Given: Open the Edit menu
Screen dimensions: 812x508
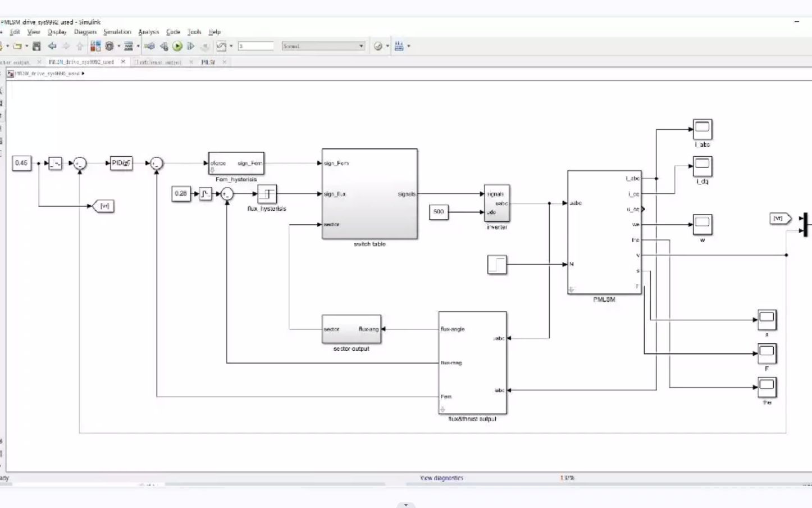Looking at the screenshot, I should coord(15,32).
